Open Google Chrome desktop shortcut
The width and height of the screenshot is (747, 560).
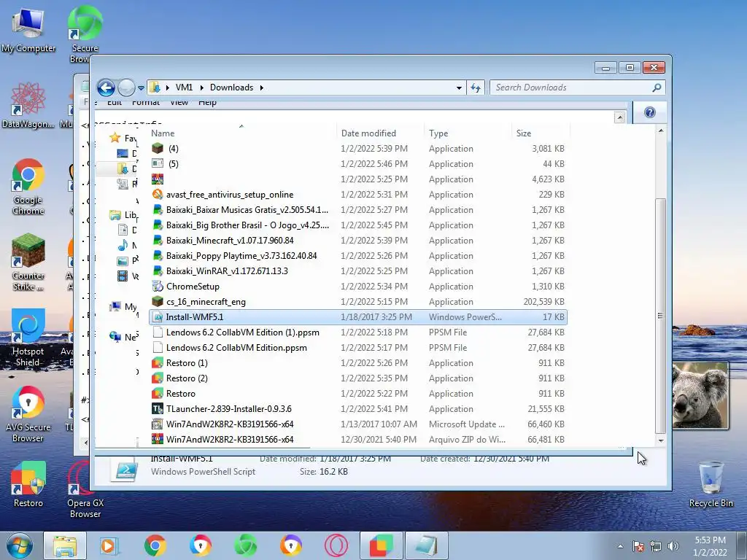tap(28, 187)
